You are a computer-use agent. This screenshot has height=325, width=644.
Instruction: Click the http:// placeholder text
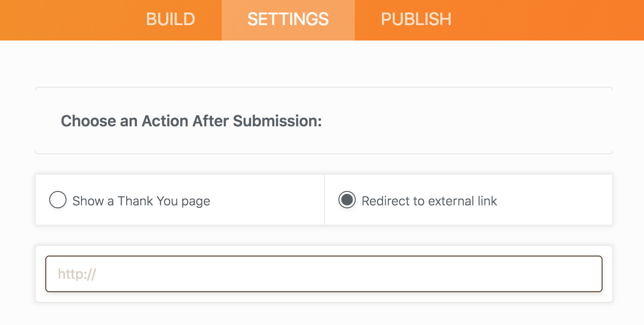(77, 274)
